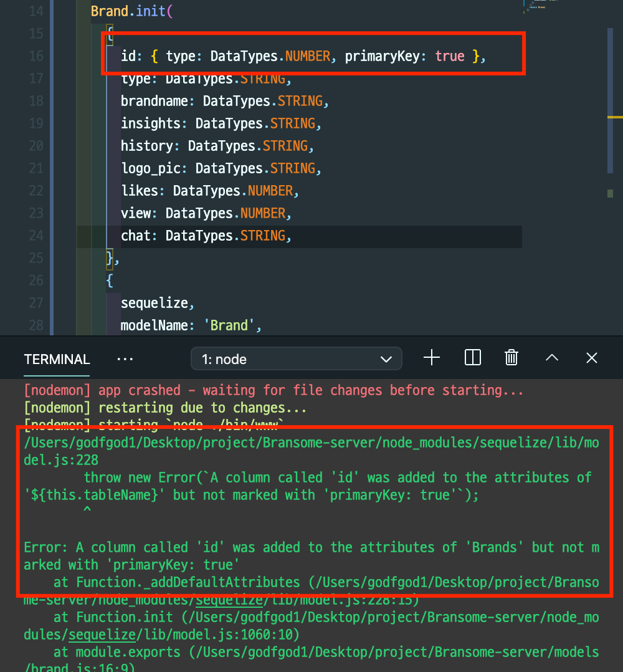Click '[nodemon] restarting due to changes...' line
This screenshot has height=672, width=623.
point(165,408)
